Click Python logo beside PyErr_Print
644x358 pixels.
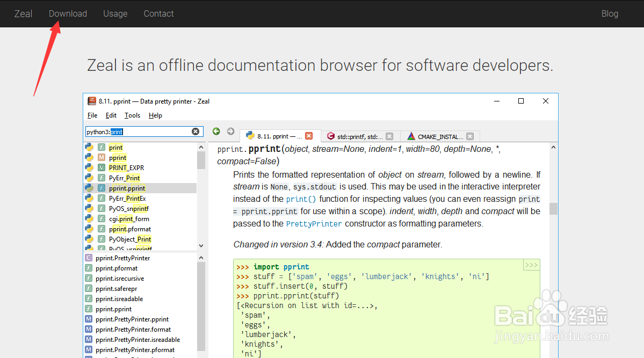tap(89, 178)
